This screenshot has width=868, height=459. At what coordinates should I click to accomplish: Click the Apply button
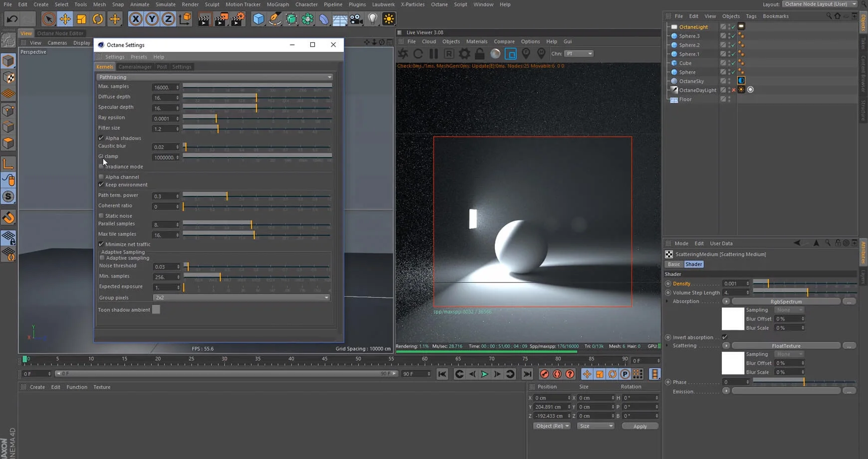tap(640, 426)
